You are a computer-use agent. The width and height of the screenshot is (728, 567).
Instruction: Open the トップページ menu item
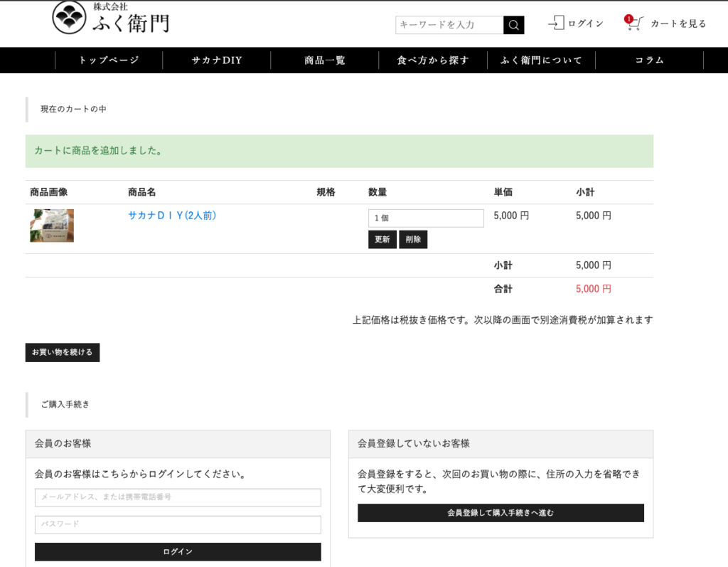pyautogui.click(x=109, y=60)
